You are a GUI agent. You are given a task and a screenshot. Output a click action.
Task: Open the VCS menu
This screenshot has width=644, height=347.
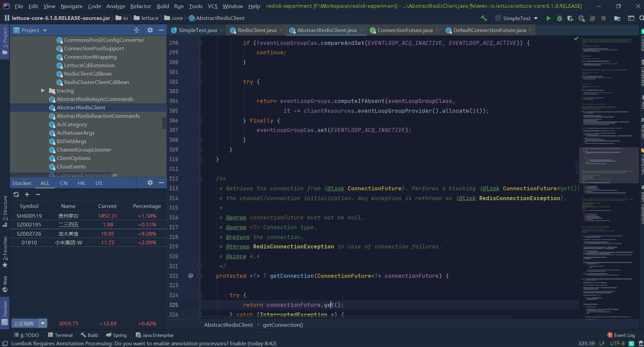pos(213,6)
